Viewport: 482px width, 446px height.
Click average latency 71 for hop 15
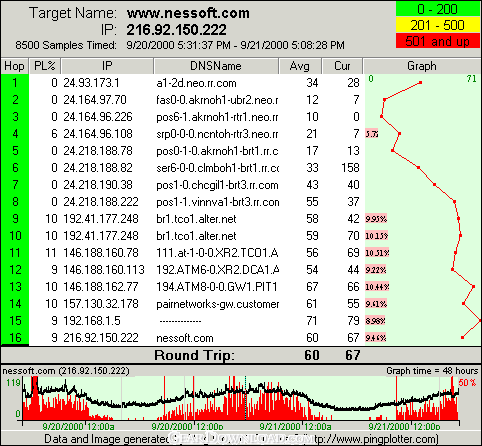[312, 321]
